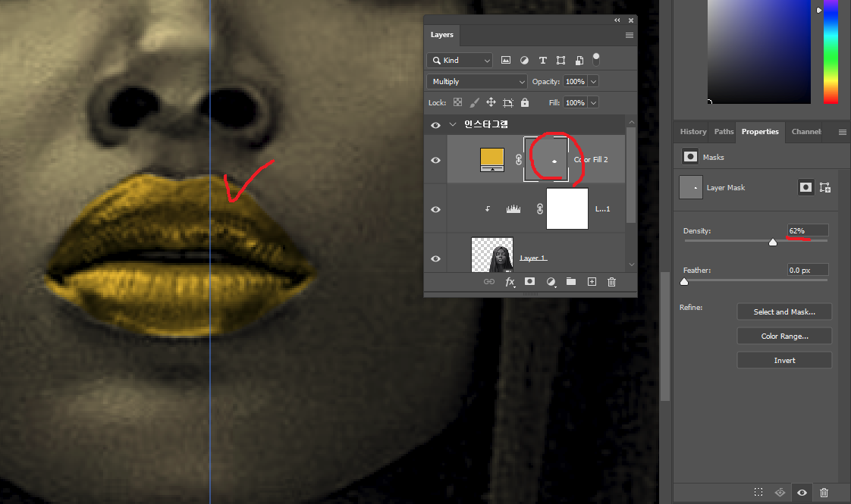Filter layers by adjustment layers icon
This screenshot has height=504, width=851.
click(x=524, y=60)
